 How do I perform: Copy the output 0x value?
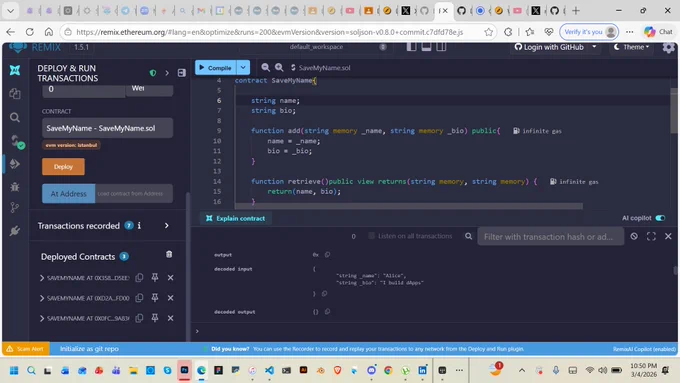[327, 255]
